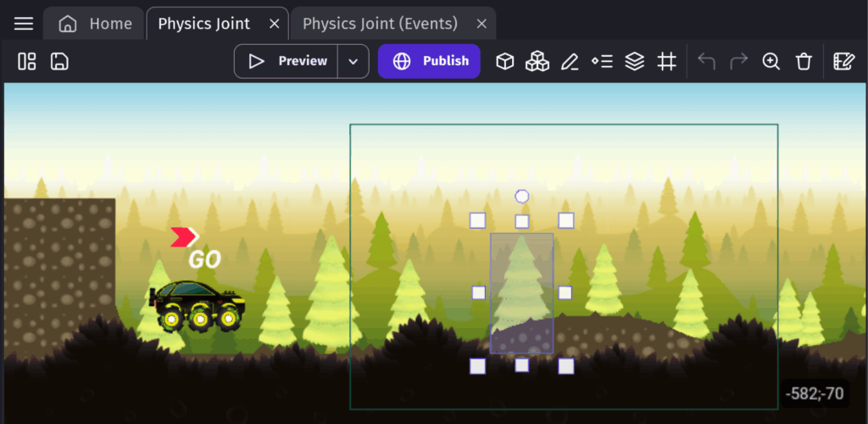Select the black car on the canvas
The height and width of the screenshot is (424, 868).
pos(198,305)
